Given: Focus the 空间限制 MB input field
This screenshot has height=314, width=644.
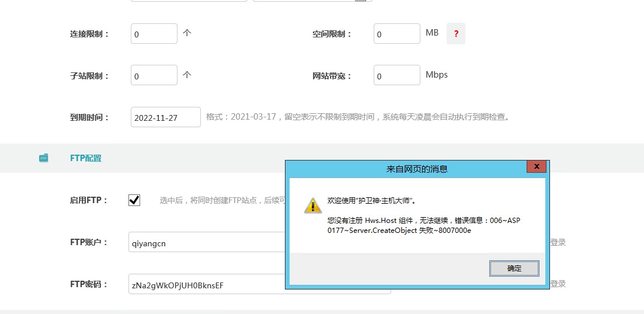Looking at the screenshot, I should [x=396, y=34].
